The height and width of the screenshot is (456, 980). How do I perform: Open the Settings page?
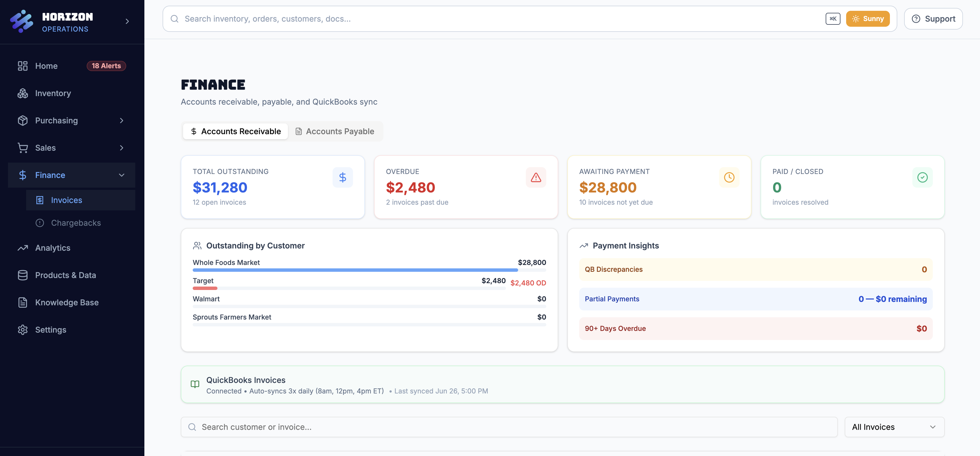pyautogui.click(x=72, y=329)
